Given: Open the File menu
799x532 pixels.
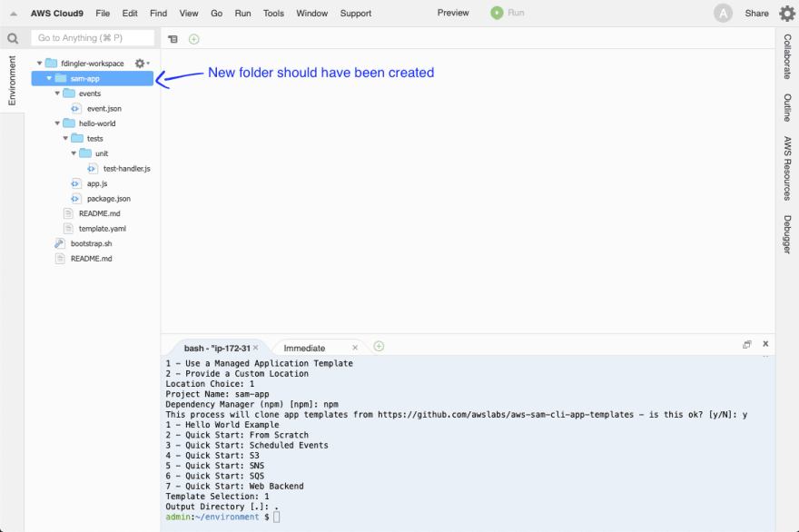Looking at the screenshot, I should pyautogui.click(x=103, y=14).
